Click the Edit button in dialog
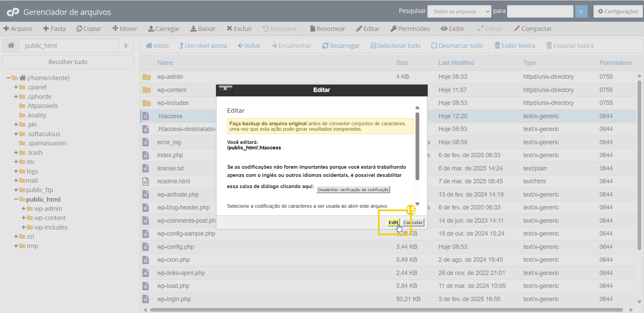This screenshot has width=644, height=313. tap(393, 222)
